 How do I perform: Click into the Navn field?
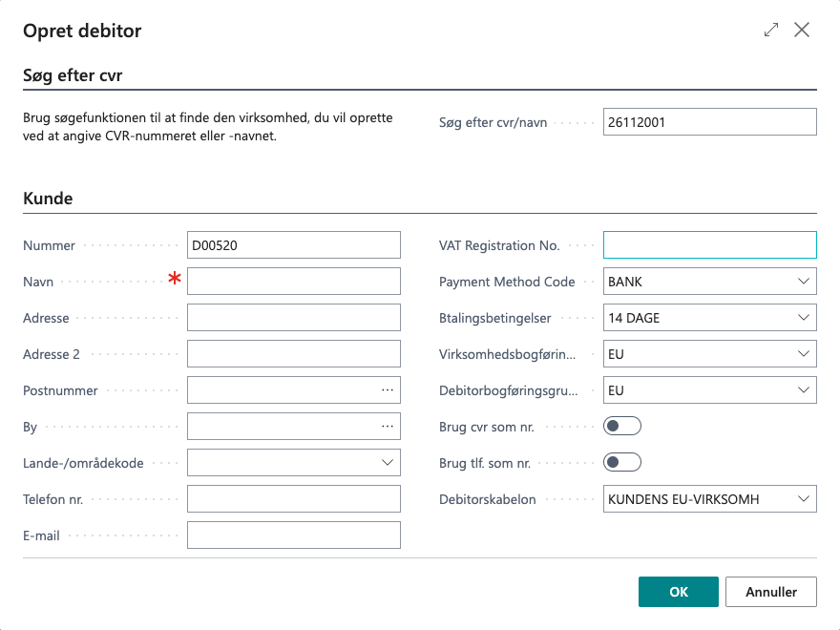point(293,282)
